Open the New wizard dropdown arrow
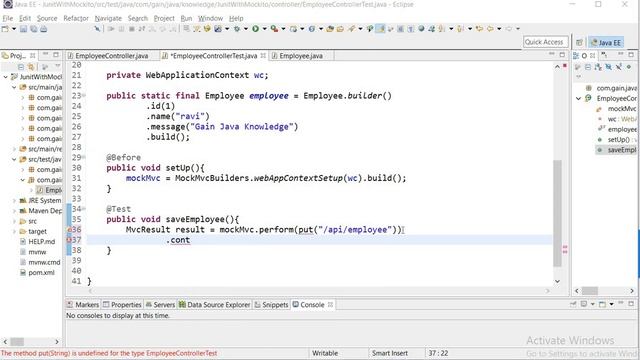Viewport: 640px width, 360px height. (13, 29)
